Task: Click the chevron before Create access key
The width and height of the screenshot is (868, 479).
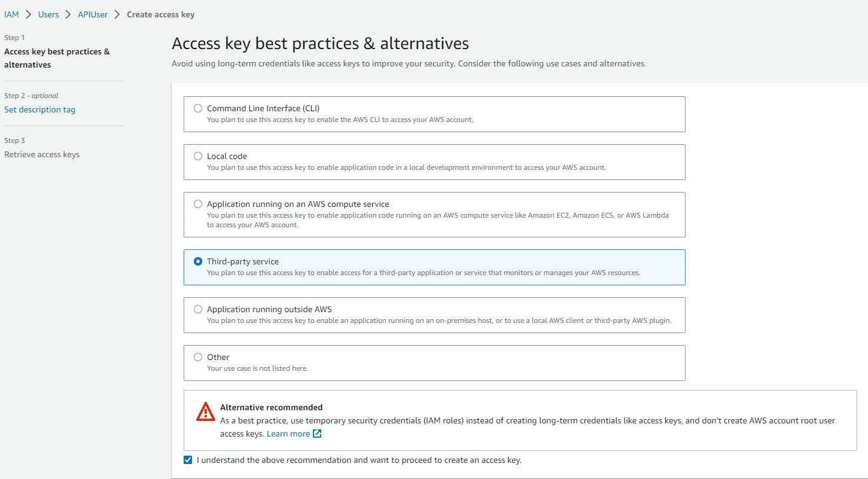Action: coord(117,14)
